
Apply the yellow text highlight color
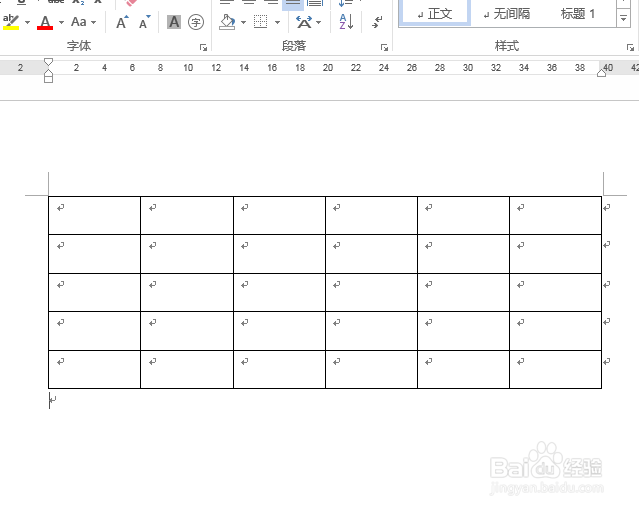(x=11, y=22)
